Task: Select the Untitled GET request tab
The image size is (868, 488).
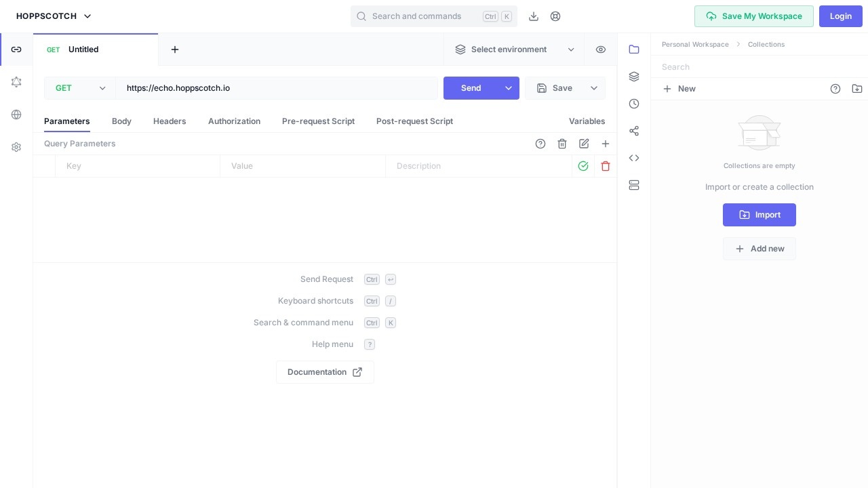Action: pyautogui.click(x=96, y=49)
